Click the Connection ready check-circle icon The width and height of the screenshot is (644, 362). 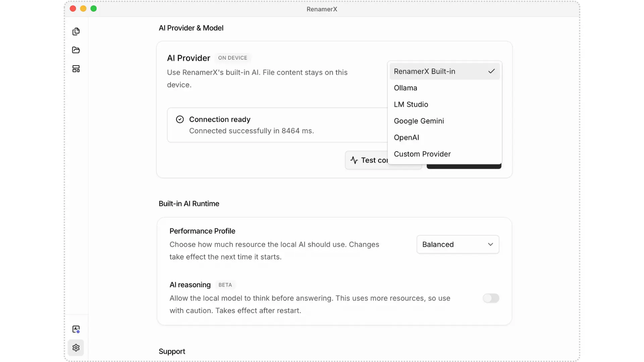[180, 119]
